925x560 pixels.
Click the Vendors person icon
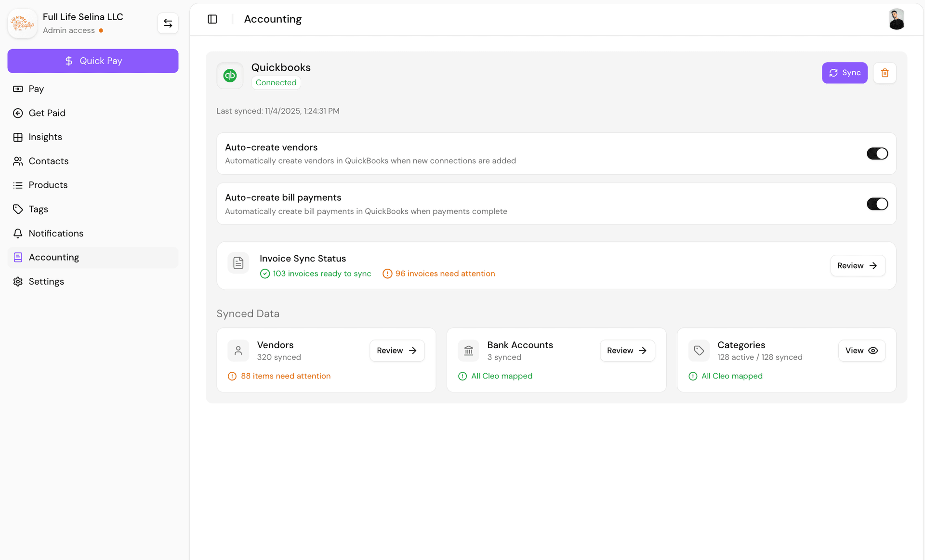(x=238, y=350)
